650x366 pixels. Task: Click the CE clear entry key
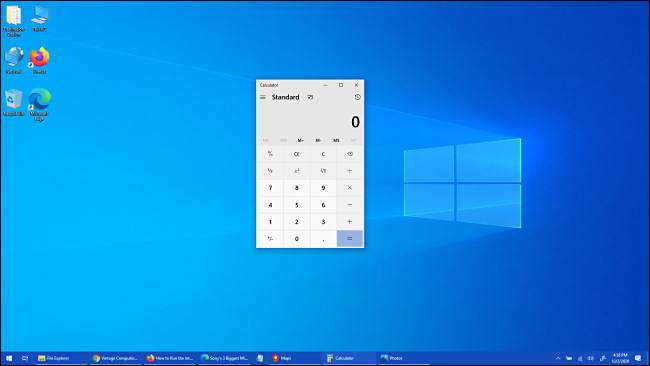[x=297, y=154]
